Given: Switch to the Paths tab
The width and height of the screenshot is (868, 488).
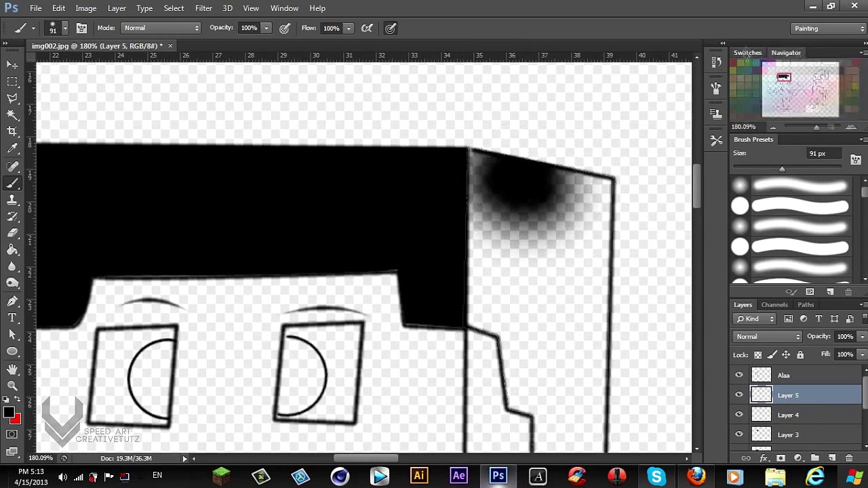Looking at the screenshot, I should [806, 305].
